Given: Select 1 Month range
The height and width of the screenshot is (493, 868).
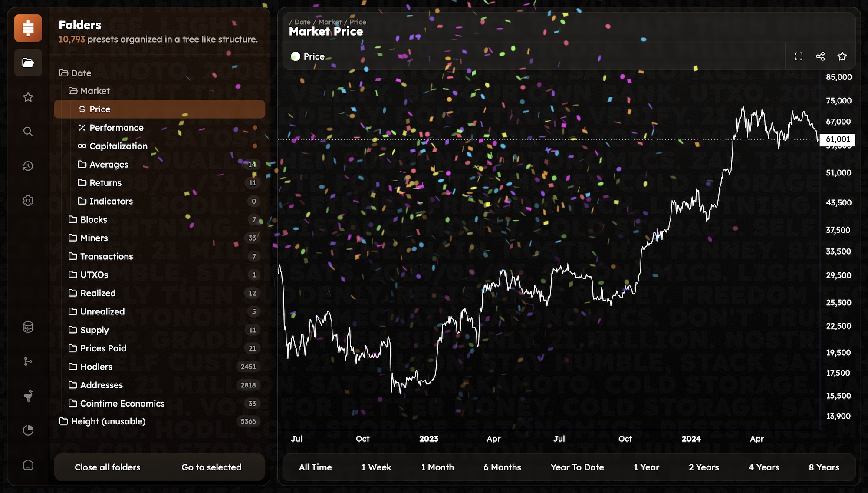Looking at the screenshot, I should click(437, 467).
